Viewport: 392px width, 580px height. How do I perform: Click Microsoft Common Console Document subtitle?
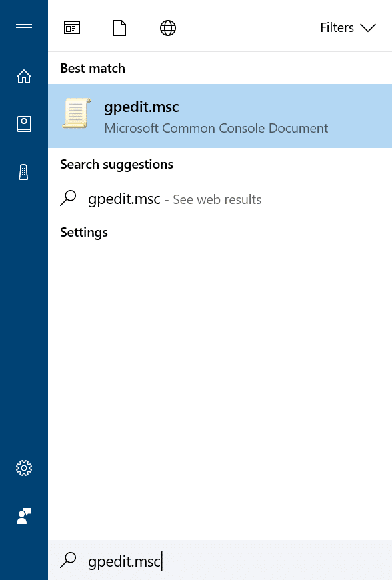click(x=216, y=129)
